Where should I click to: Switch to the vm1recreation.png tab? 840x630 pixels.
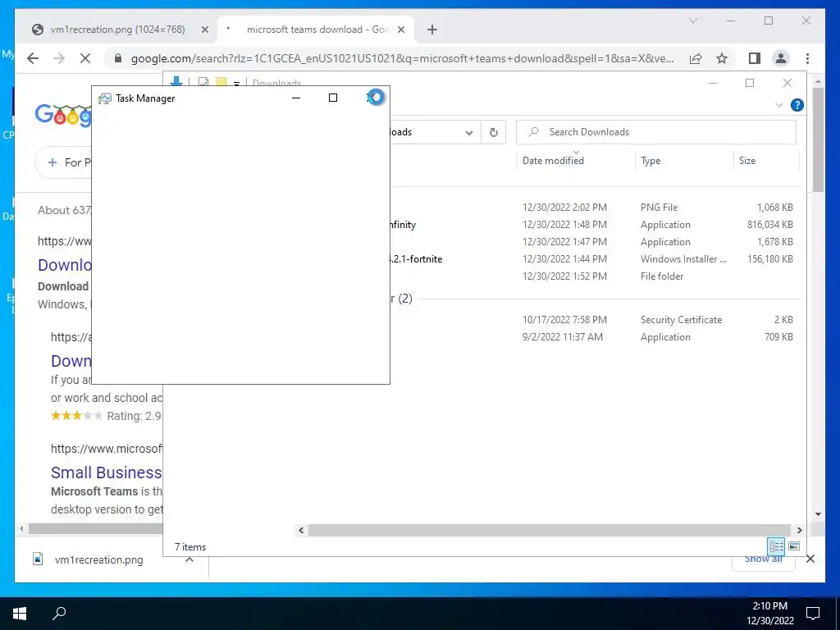click(117, 30)
